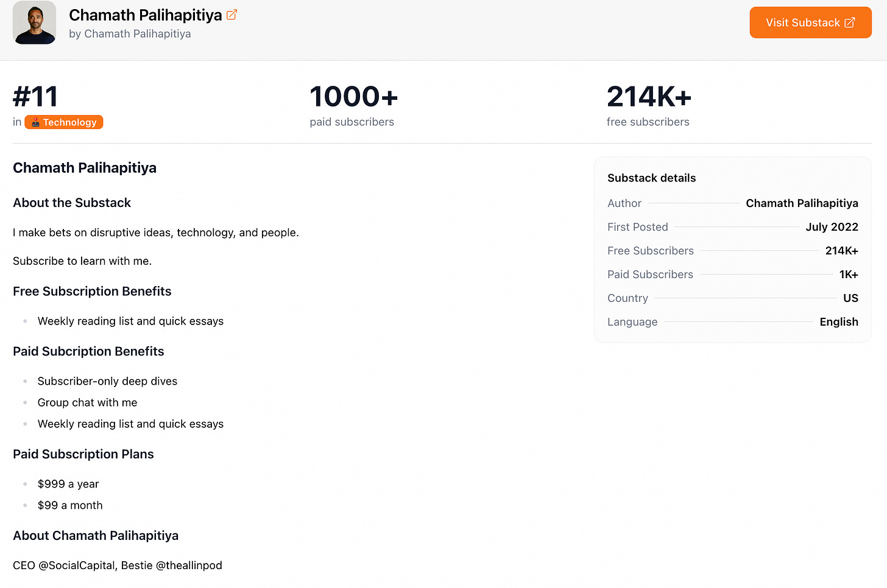
Task: Click 'Subscriber-only deep dives' list item
Action: [107, 381]
